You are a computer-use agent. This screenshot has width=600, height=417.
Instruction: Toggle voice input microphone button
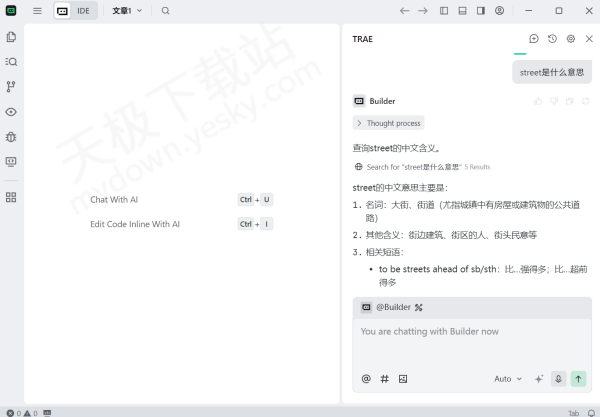click(558, 379)
